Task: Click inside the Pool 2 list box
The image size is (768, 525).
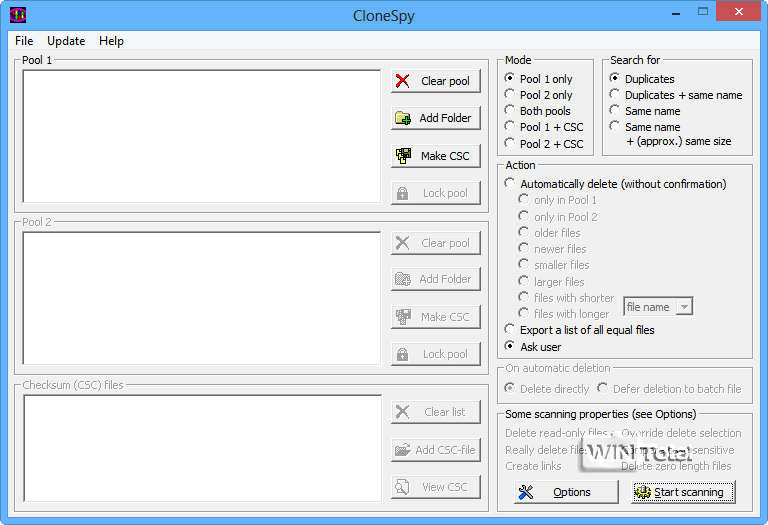Action: (201, 298)
